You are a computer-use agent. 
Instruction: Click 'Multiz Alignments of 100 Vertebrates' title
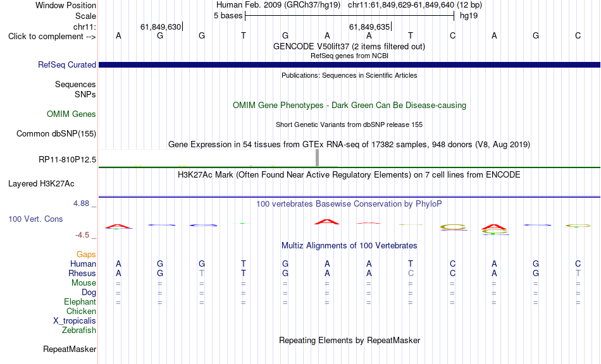[349, 246]
